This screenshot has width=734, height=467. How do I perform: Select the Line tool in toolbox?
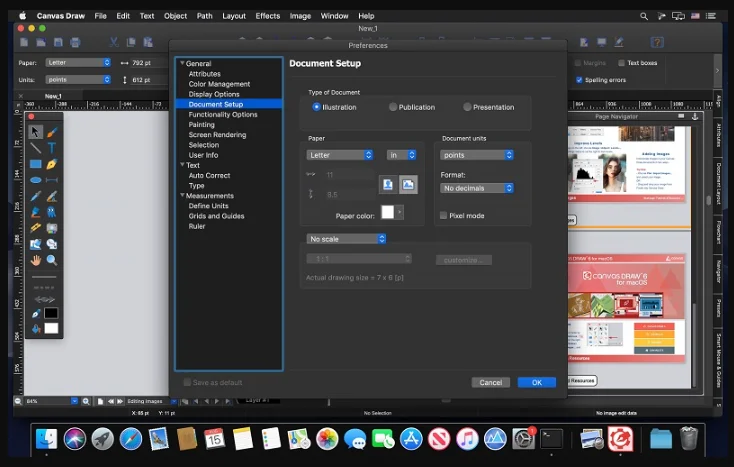click(35, 148)
